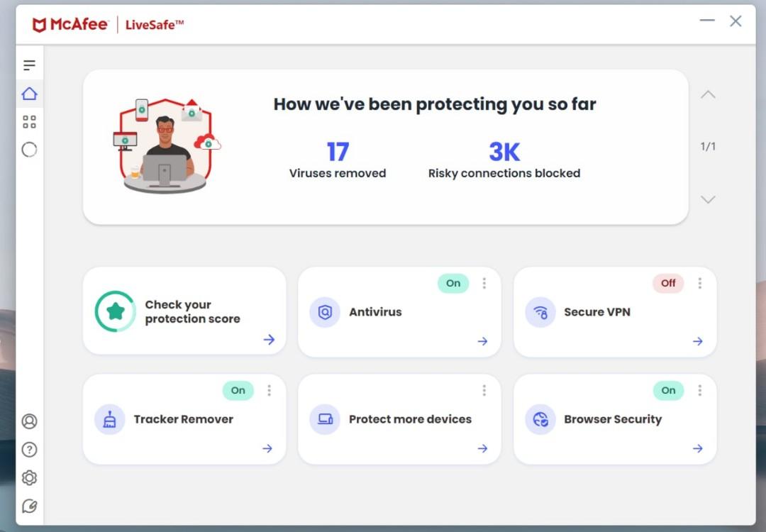Click the LiveSafe product name
Screen dimensions: 766x532
tap(155, 25)
